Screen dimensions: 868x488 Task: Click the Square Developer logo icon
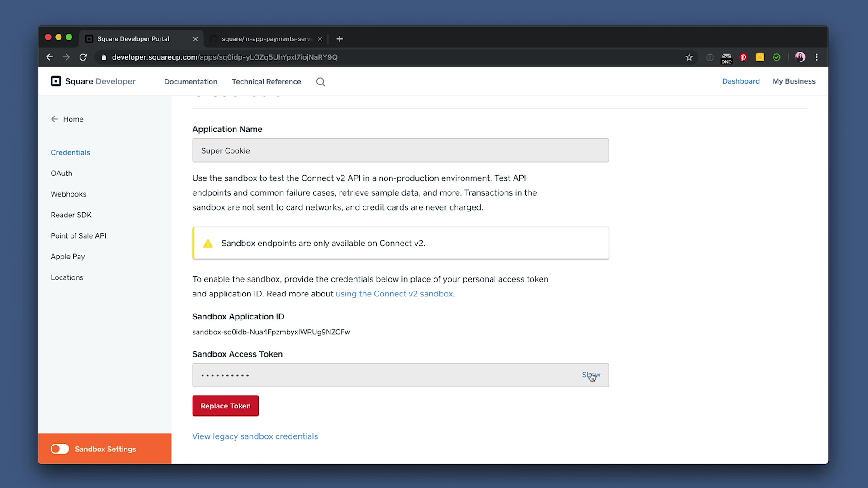tap(56, 81)
